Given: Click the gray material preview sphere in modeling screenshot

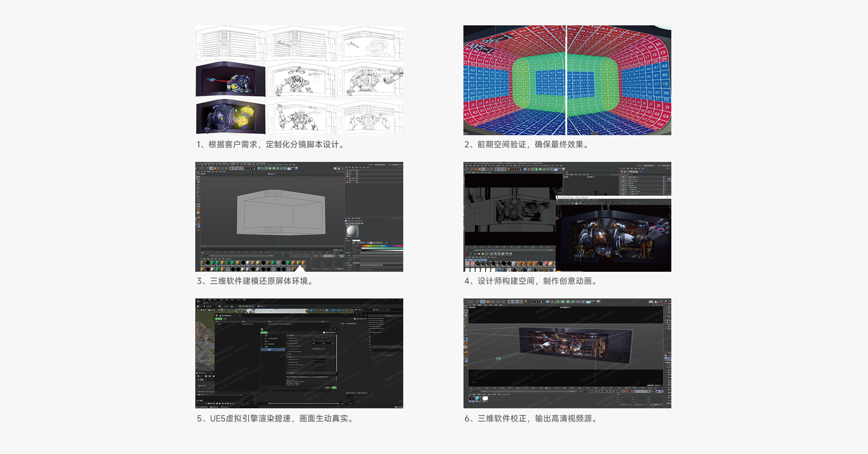Looking at the screenshot, I should tap(352, 231).
